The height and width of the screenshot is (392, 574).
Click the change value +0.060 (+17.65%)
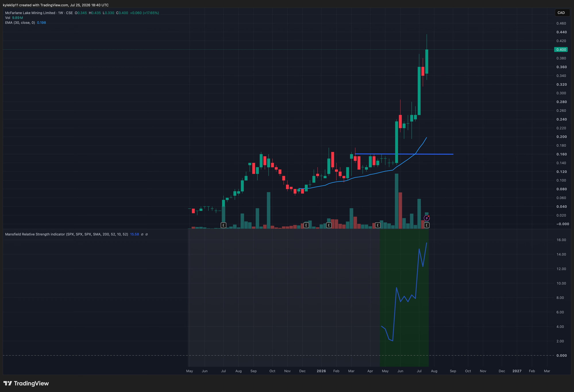click(145, 13)
